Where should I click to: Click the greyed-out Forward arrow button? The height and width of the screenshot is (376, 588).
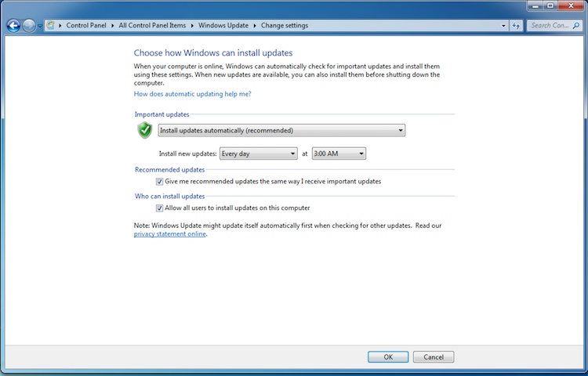click(x=29, y=26)
